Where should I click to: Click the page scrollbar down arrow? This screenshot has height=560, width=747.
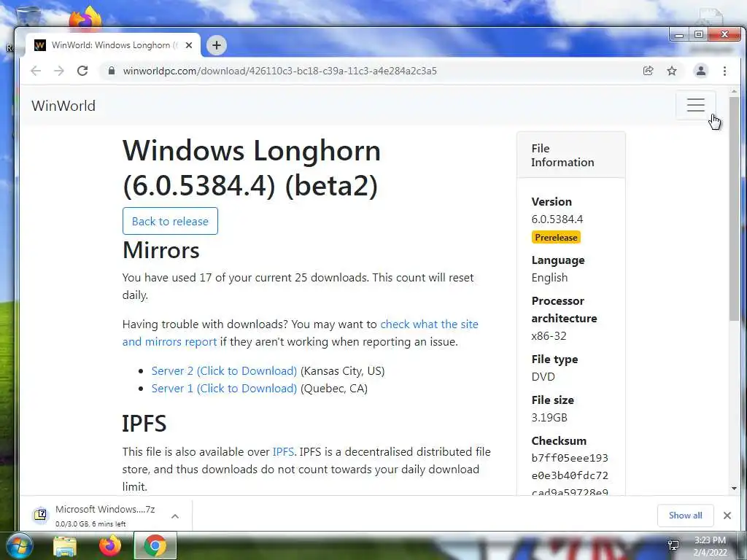(x=734, y=489)
